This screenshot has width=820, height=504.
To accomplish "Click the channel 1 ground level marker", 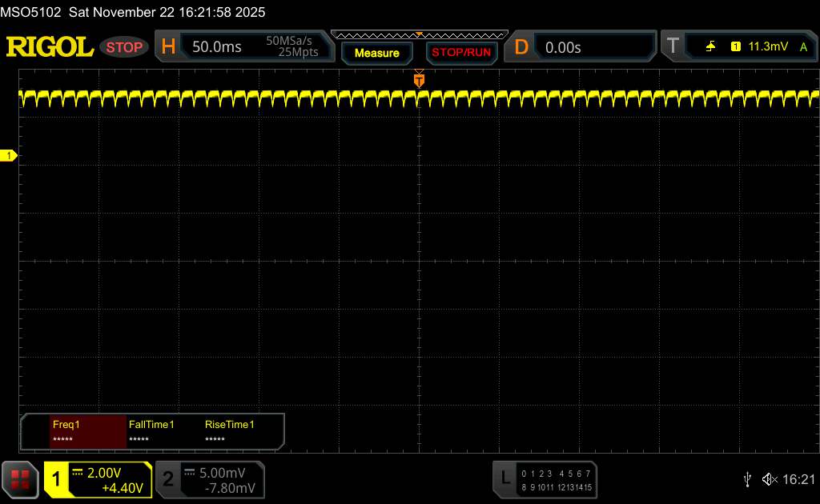I will (x=10, y=155).
